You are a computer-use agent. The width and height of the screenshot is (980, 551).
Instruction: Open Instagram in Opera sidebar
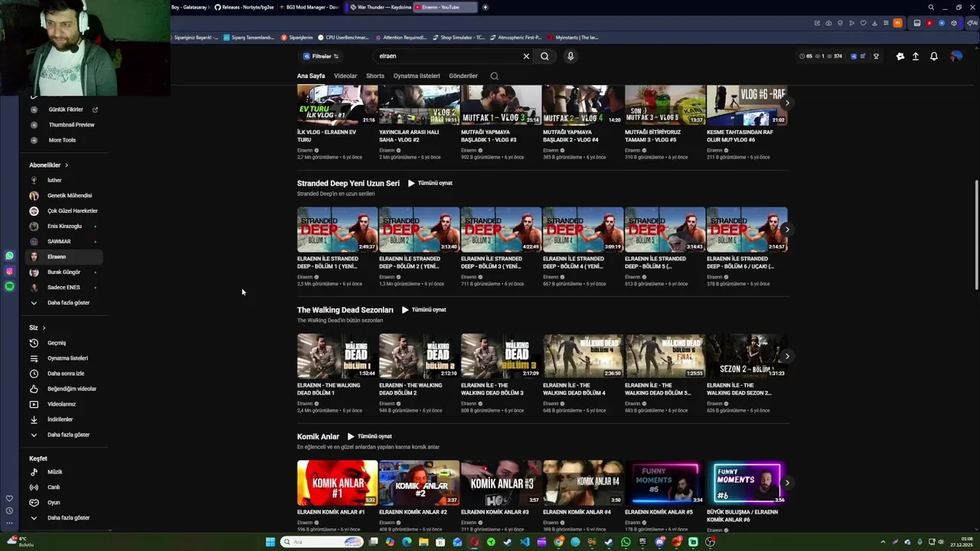point(9,271)
